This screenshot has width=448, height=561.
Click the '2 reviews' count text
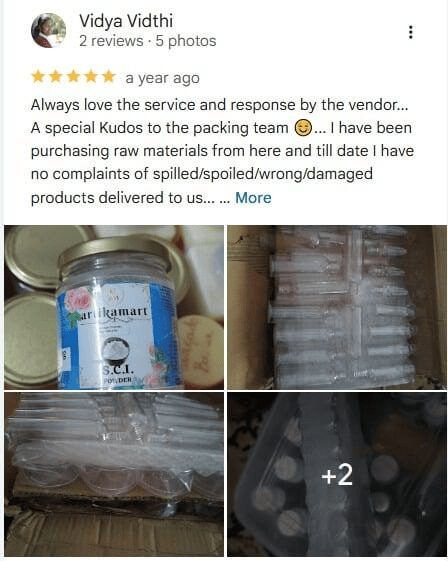111,41
